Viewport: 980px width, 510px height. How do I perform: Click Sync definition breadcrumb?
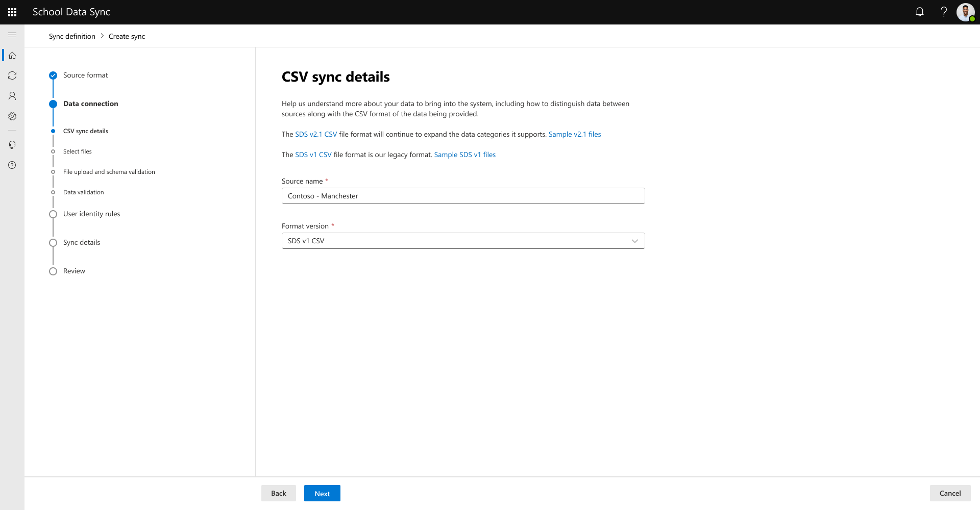click(x=72, y=36)
